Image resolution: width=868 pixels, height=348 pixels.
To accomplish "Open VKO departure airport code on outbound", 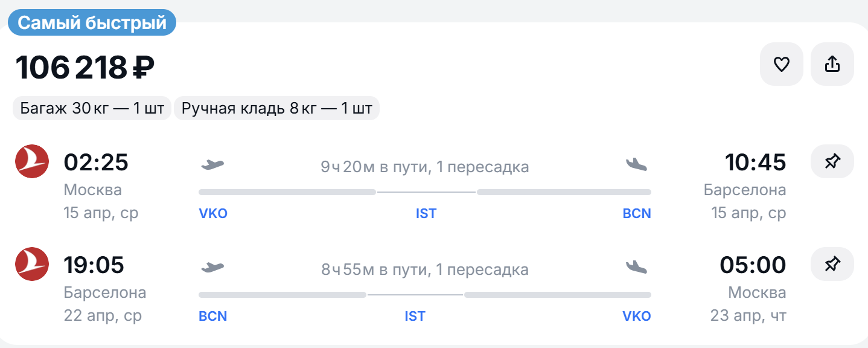I will point(213,213).
